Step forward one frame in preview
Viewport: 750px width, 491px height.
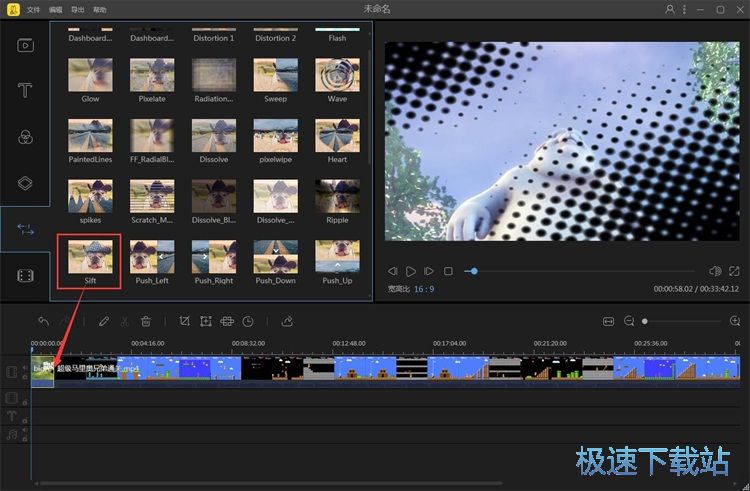click(x=429, y=272)
